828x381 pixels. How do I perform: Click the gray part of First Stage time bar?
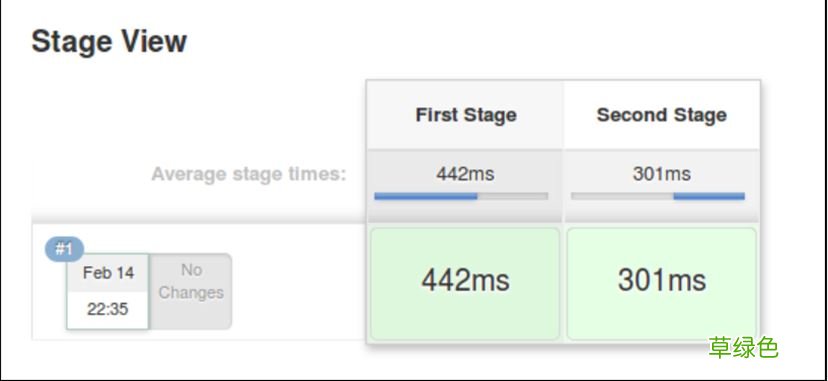coord(513,196)
